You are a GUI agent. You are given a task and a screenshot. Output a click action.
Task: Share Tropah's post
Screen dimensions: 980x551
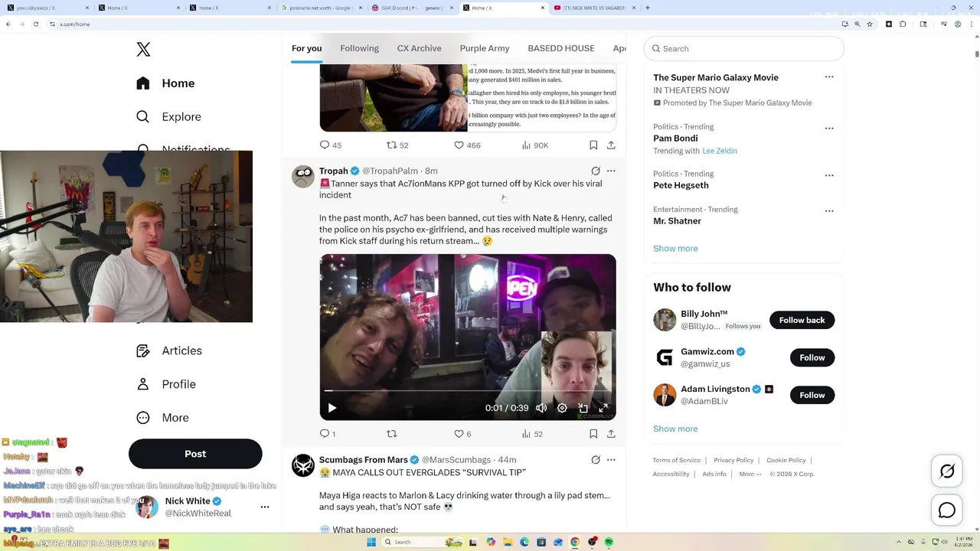(611, 434)
